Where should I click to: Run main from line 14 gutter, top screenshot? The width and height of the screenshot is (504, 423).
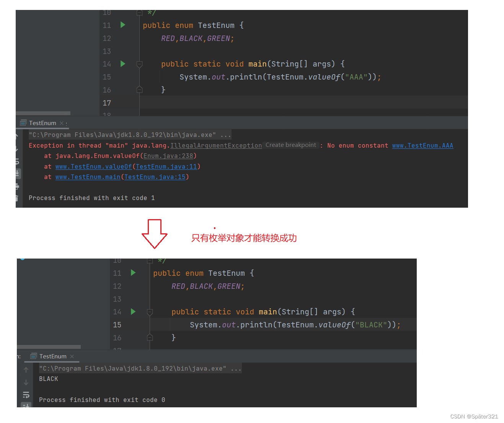tap(123, 63)
